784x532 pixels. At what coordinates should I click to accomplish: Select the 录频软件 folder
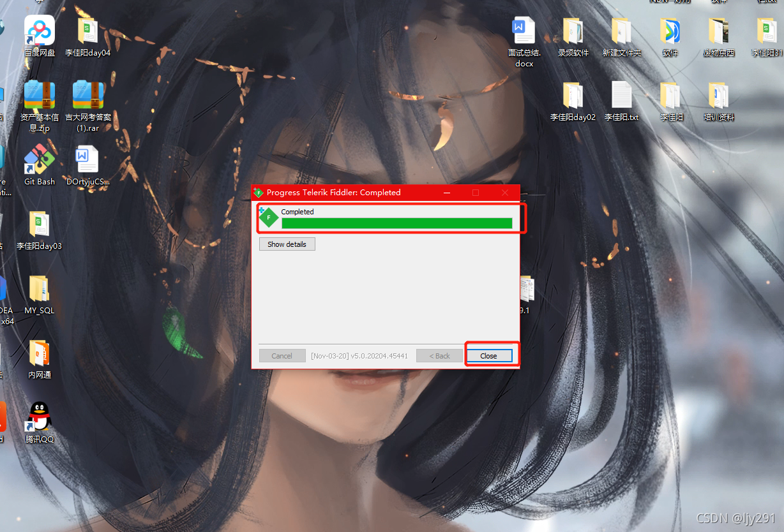pyautogui.click(x=573, y=36)
